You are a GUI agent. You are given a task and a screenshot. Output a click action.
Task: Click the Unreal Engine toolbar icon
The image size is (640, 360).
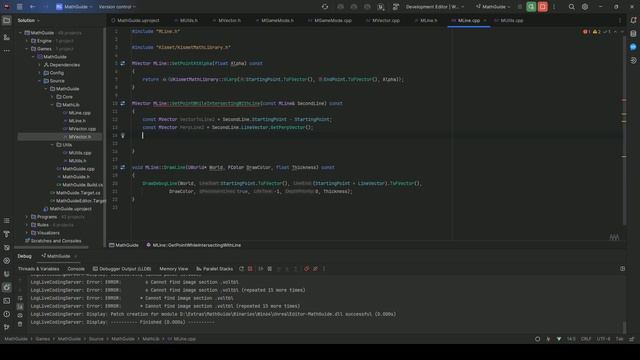click(380, 7)
